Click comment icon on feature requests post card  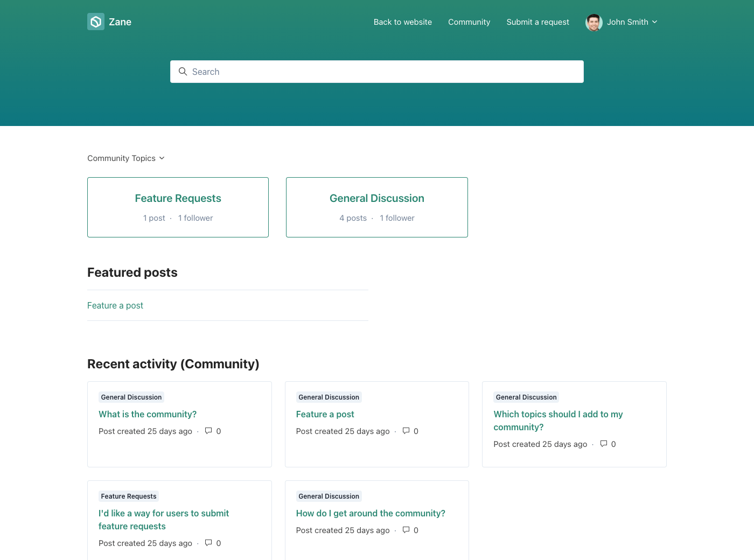[208, 543]
